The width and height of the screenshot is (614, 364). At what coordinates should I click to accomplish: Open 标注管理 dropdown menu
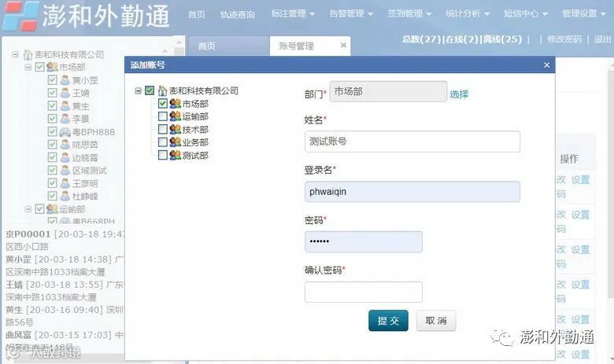(293, 13)
